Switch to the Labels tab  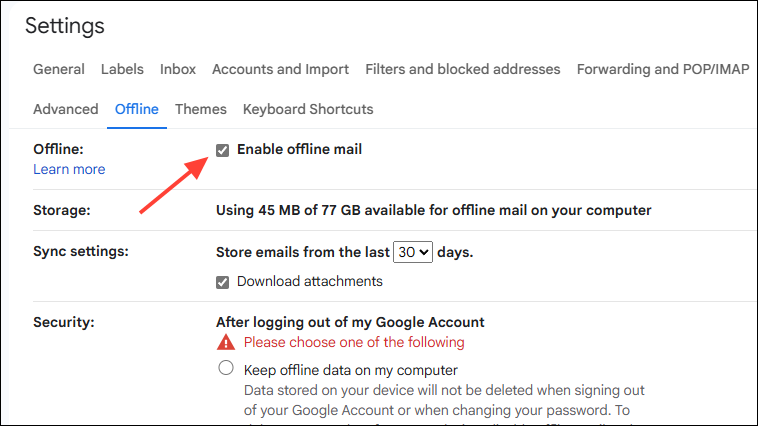pyautogui.click(x=122, y=69)
